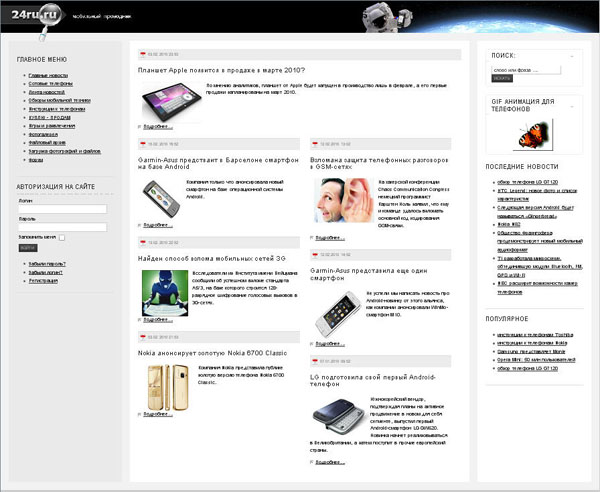Focus the Пароль input field

click(63, 227)
